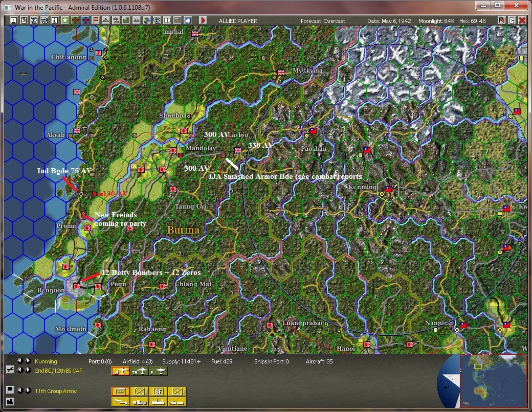Click the airbase plane icon beside 2ndBG/12thBS

10,370
